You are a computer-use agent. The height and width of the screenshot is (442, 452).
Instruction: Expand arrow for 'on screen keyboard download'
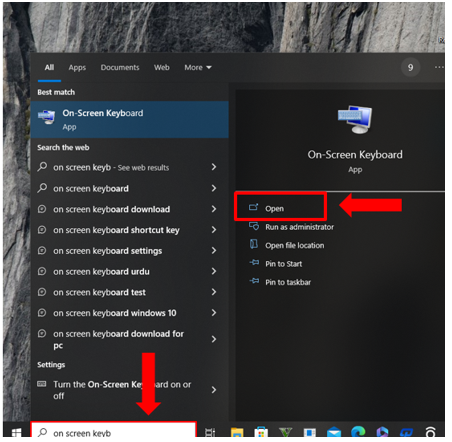click(x=214, y=209)
